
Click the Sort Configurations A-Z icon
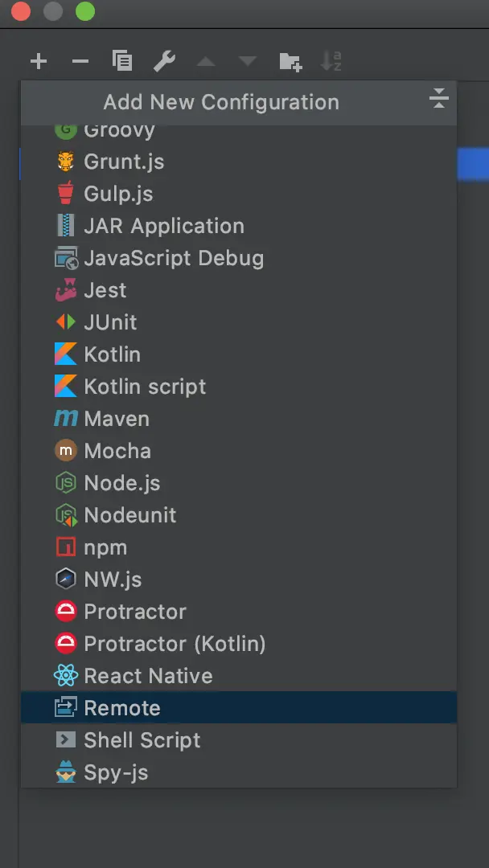coord(331,61)
